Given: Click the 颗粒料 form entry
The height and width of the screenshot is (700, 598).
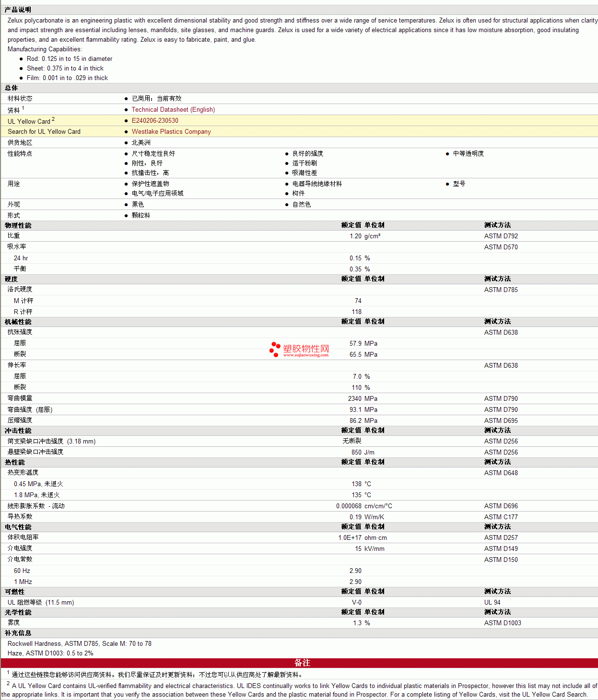Looking at the screenshot, I should coord(141,215).
